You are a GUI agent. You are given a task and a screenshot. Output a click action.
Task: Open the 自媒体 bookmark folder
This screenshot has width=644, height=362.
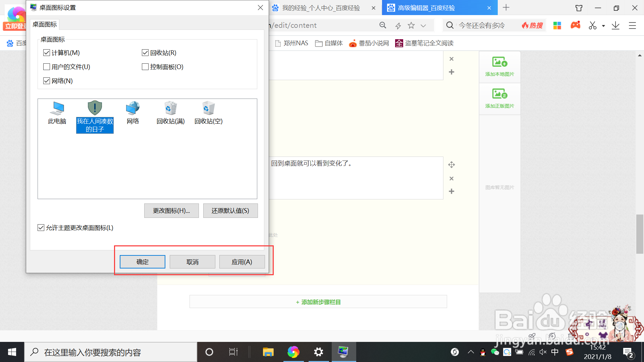[x=329, y=43]
